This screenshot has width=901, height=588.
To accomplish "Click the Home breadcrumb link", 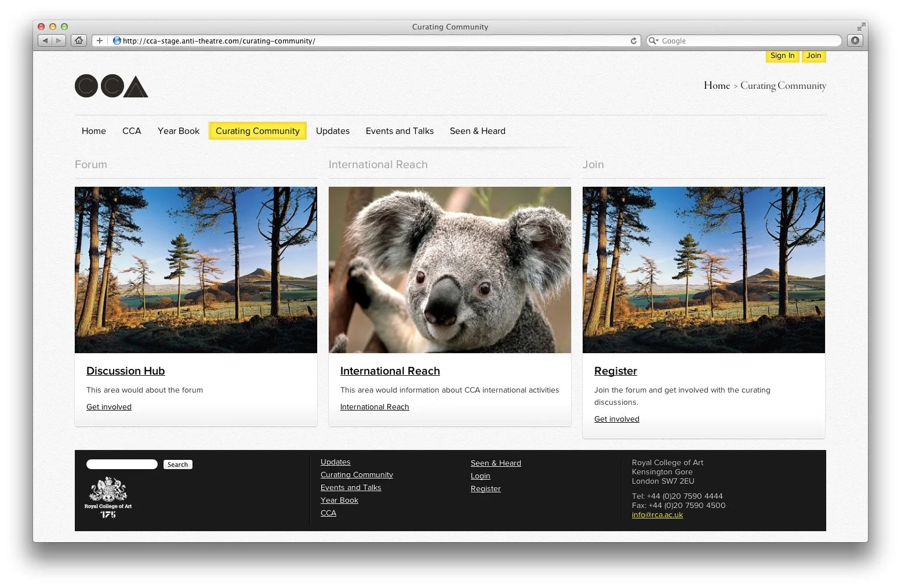I will coord(717,85).
